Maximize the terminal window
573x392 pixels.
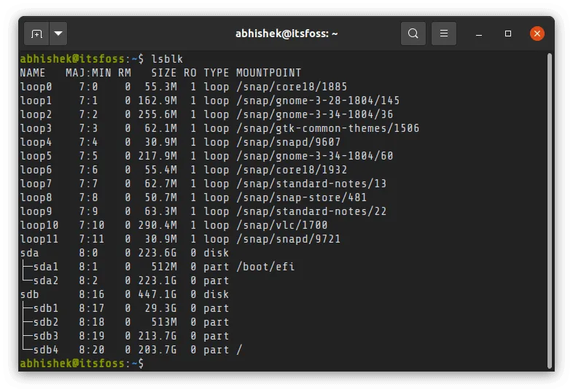coord(508,34)
